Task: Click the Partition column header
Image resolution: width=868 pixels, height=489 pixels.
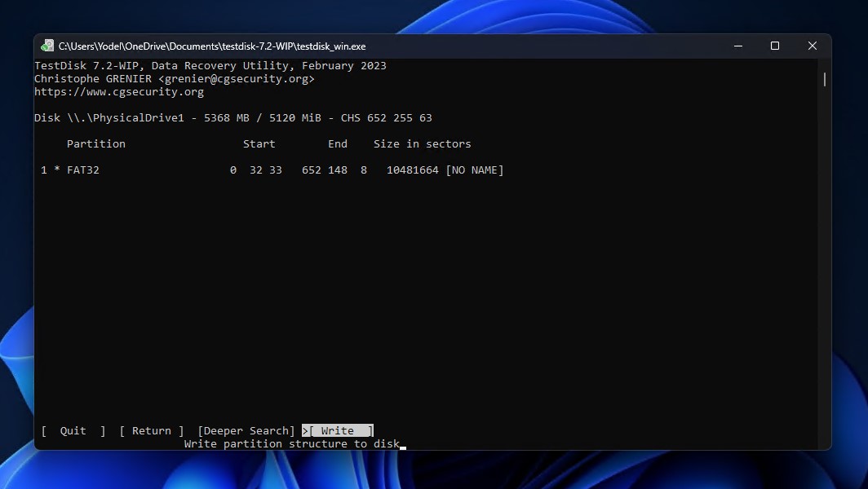Action: (95, 143)
